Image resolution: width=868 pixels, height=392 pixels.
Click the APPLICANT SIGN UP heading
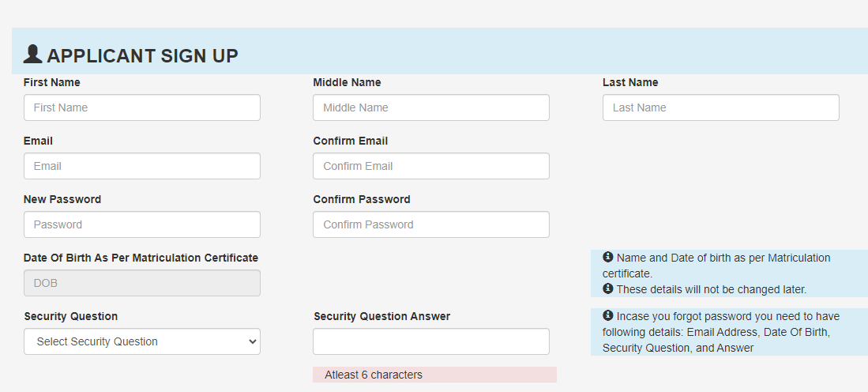point(142,56)
